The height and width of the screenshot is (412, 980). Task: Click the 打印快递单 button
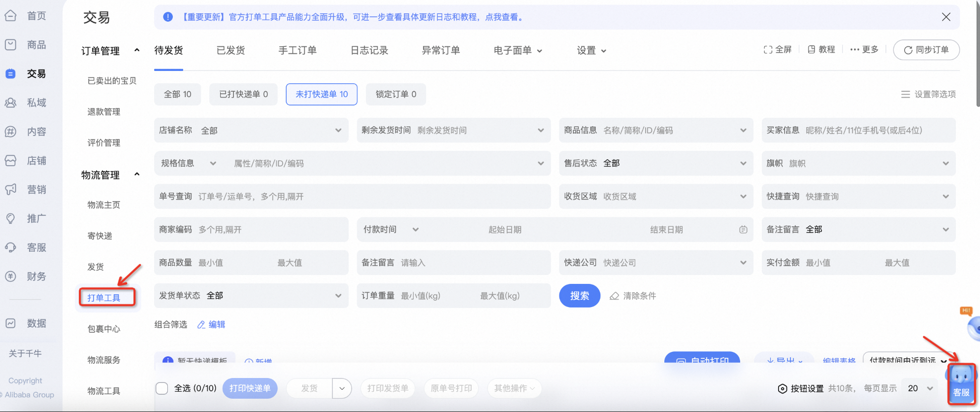pos(250,388)
